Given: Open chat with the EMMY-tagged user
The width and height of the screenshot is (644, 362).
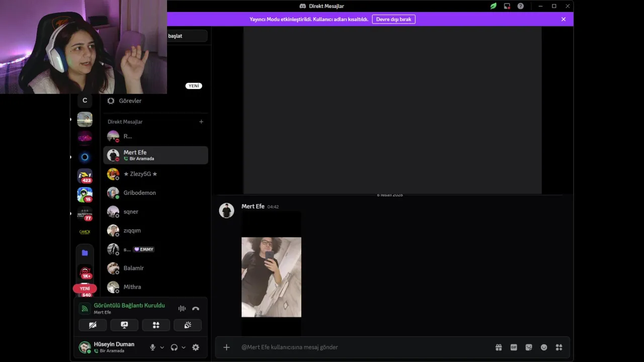Looking at the screenshot, I should 155,249.
